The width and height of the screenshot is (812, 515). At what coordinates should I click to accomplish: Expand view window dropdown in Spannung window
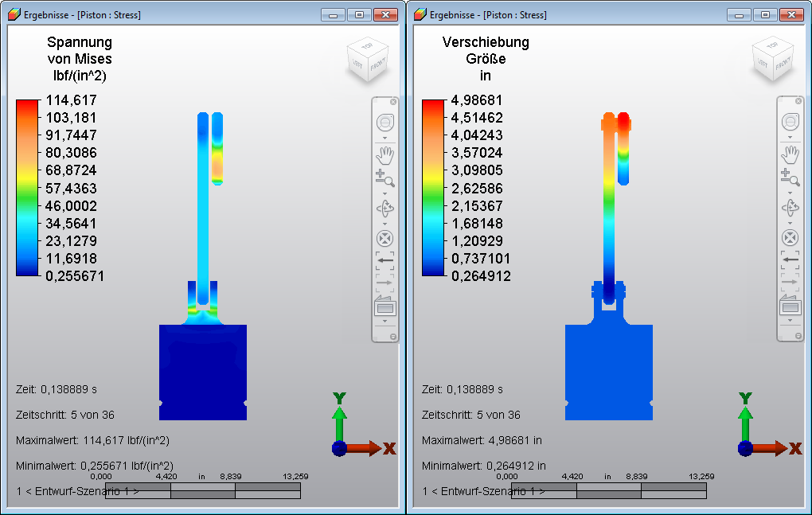[x=385, y=322]
